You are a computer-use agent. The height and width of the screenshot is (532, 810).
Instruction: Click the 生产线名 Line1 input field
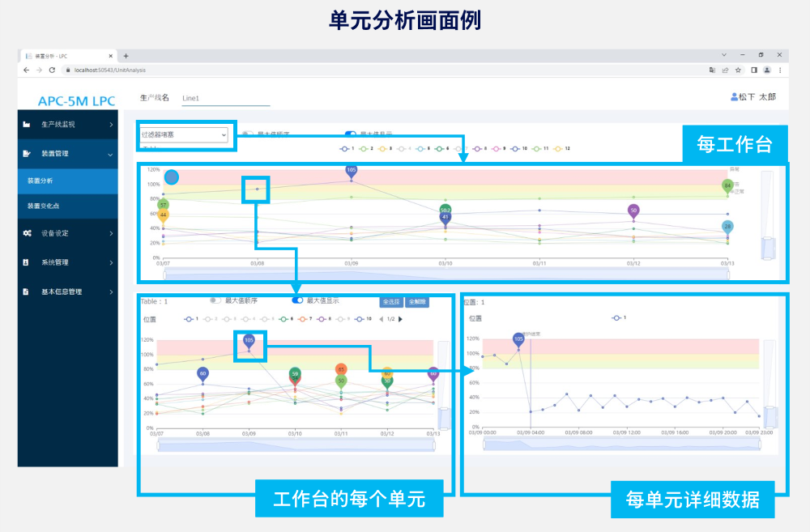[x=224, y=98]
